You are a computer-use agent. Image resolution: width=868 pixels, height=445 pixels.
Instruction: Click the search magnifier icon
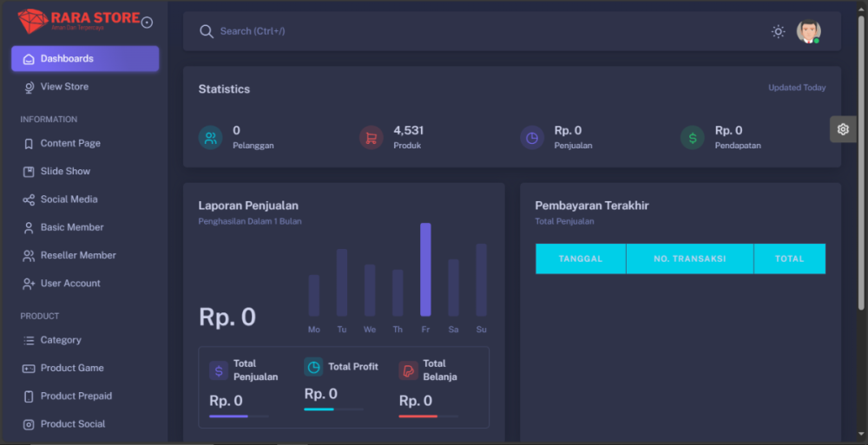pyautogui.click(x=207, y=31)
